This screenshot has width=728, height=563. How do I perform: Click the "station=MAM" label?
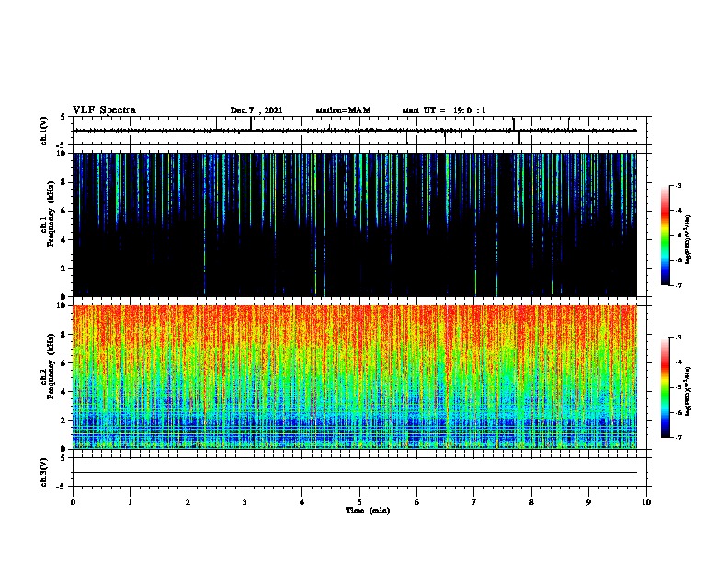point(343,110)
